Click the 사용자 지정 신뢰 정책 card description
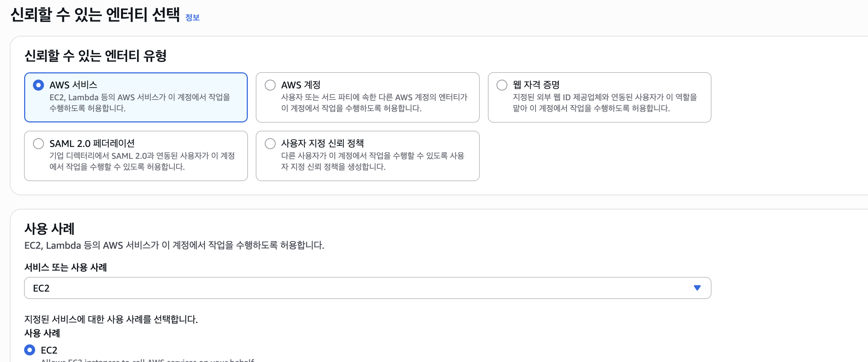 tap(373, 161)
